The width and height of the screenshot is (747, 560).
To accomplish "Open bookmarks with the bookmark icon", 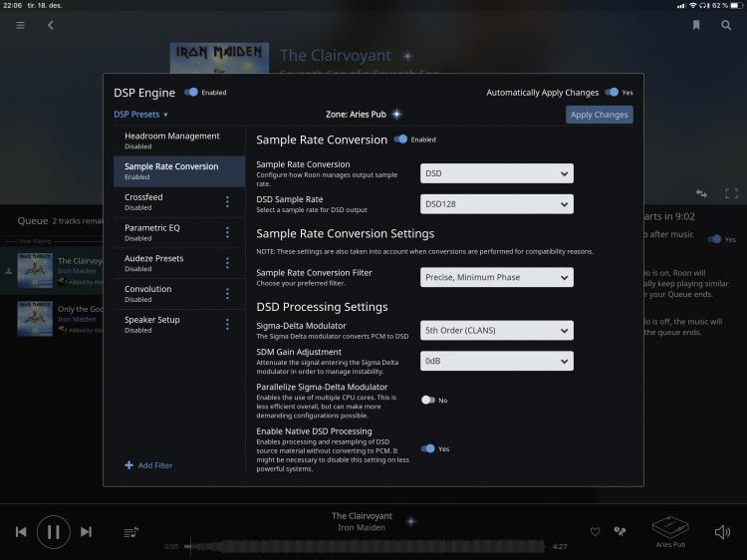I will (696, 25).
